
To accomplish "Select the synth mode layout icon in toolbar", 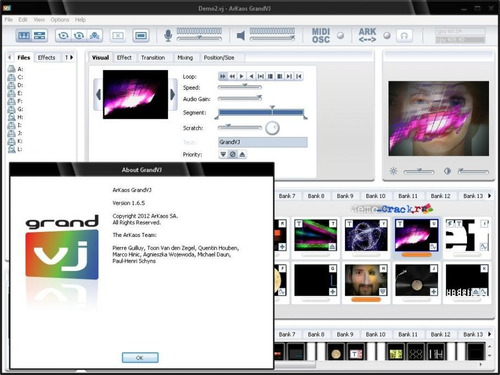I will [x=24, y=35].
